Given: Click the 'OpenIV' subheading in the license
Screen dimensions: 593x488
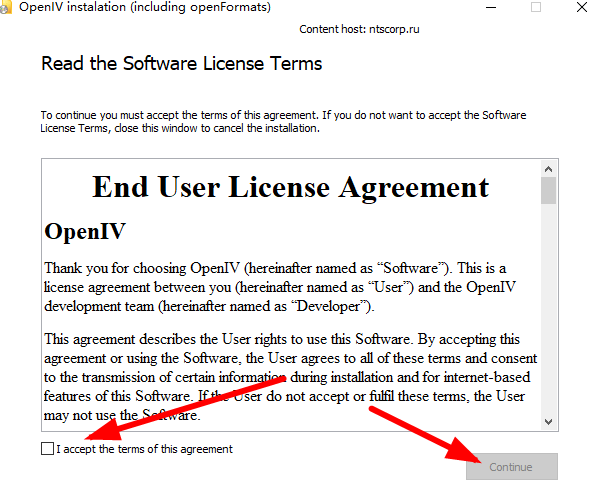Looking at the screenshot, I should click(85, 231).
